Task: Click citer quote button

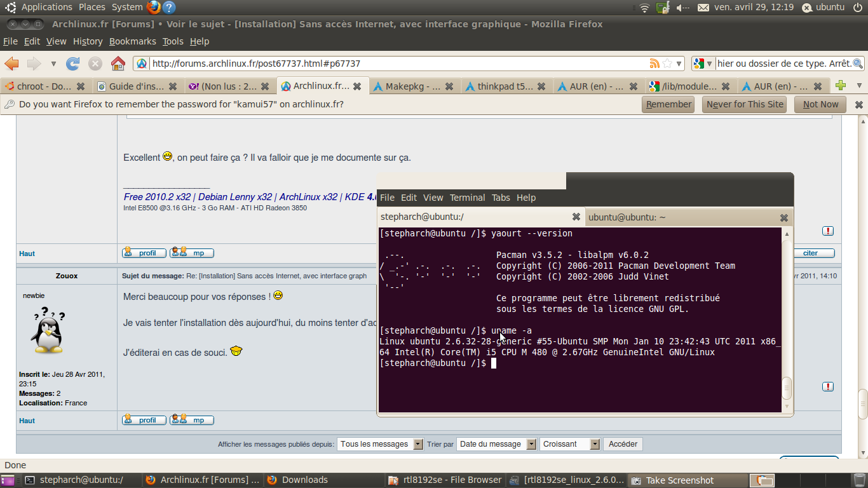Action: 813,253
